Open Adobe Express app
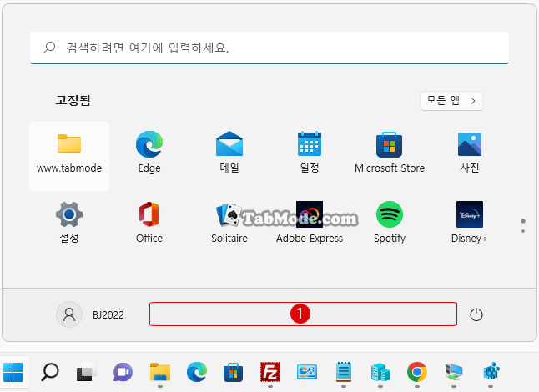Image resolution: width=539 pixels, height=392 pixels. [310, 223]
